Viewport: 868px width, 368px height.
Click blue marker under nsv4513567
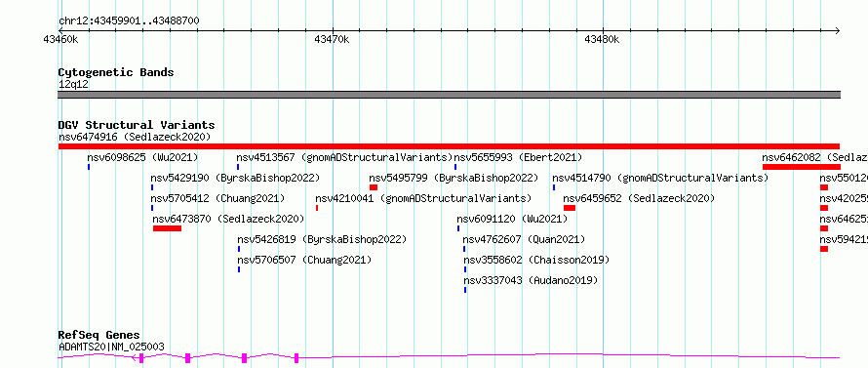[238, 167]
